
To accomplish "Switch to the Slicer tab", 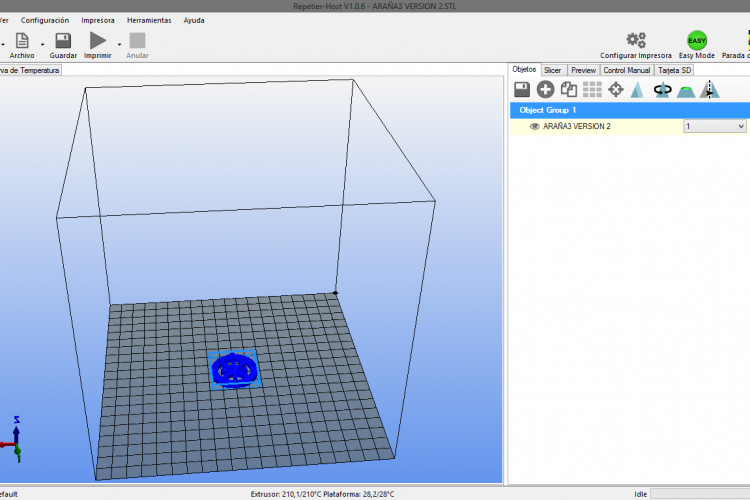I will point(553,70).
